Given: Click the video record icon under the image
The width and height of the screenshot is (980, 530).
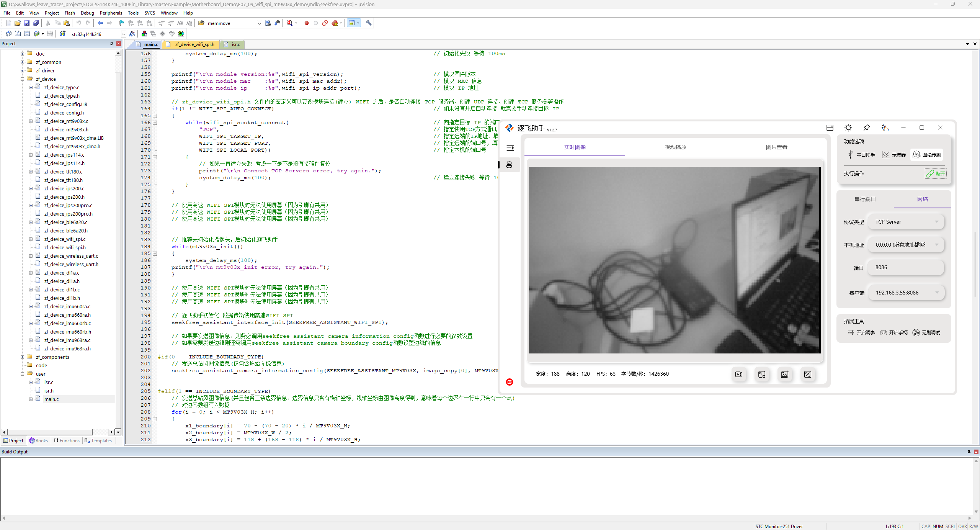Looking at the screenshot, I should (739, 374).
